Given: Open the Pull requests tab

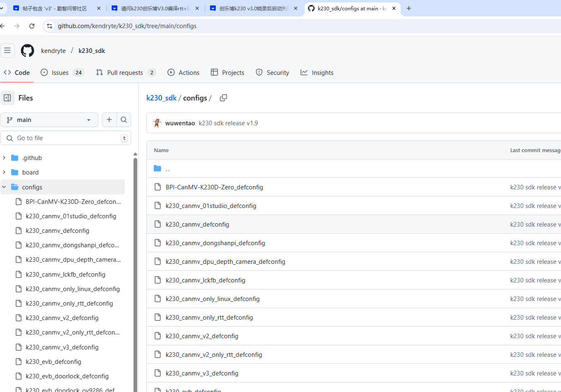Looking at the screenshot, I should point(126,73).
